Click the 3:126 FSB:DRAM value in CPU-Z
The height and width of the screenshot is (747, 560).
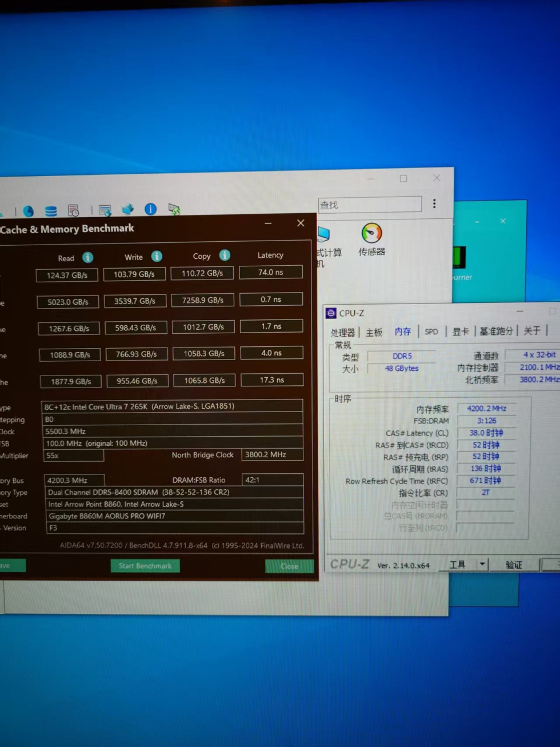[486, 421]
